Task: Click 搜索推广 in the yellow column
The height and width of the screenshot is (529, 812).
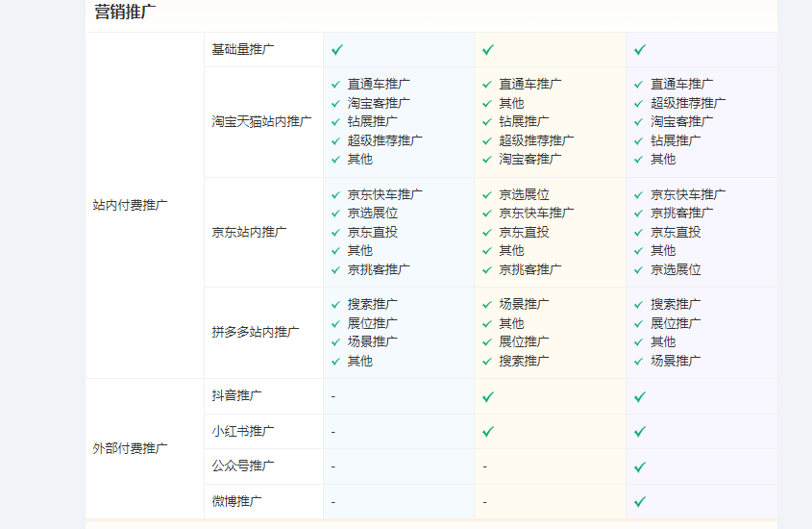Action: tap(524, 361)
